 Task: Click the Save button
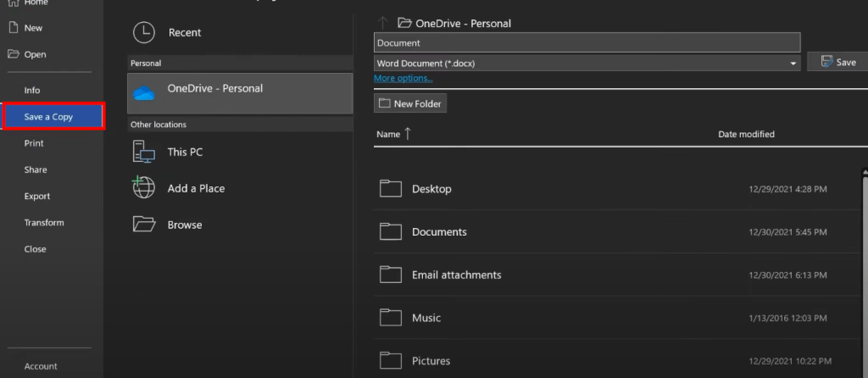click(x=837, y=62)
